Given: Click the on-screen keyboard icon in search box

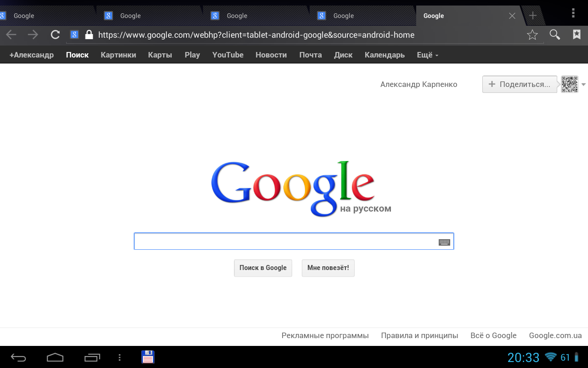Looking at the screenshot, I should [444, 242].
